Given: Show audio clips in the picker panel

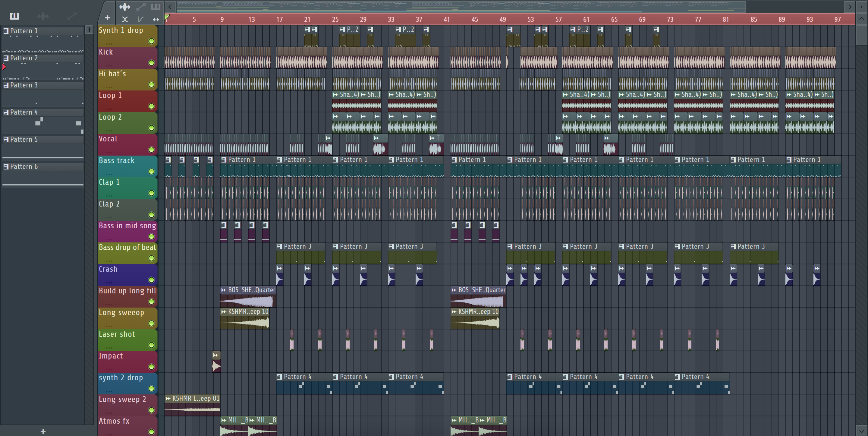Looking at the screenshot, I should (43, 16).
